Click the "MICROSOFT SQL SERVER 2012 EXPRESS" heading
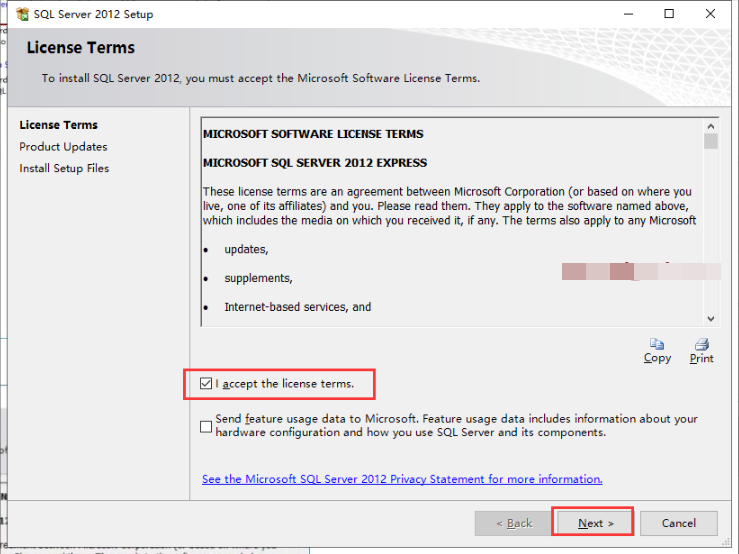Image resolution: width=739 pixels, height=554 pixels. tap(315, 163)
